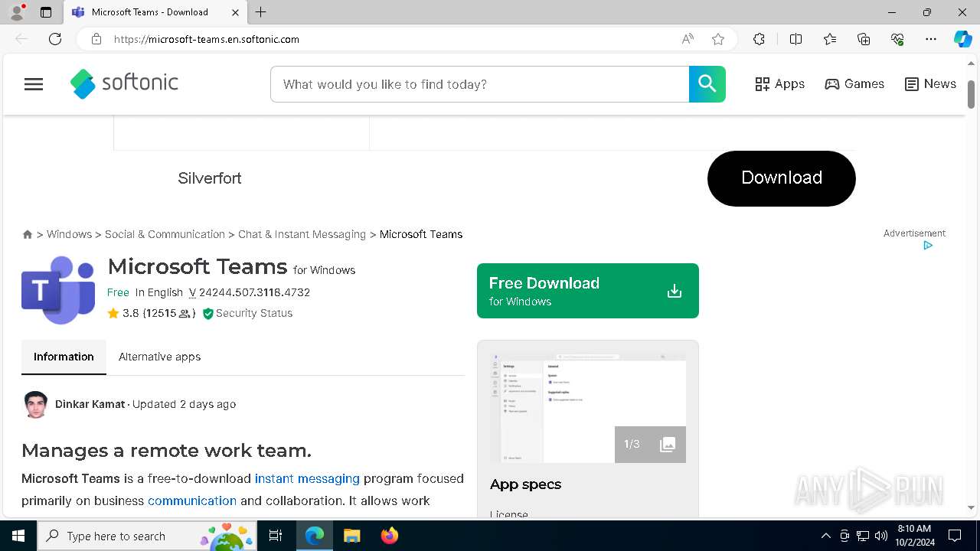Open the Games section
Image resolution: width=980 pixels, height=551 pixels.
pyautogui.click(x=854, y=84)
